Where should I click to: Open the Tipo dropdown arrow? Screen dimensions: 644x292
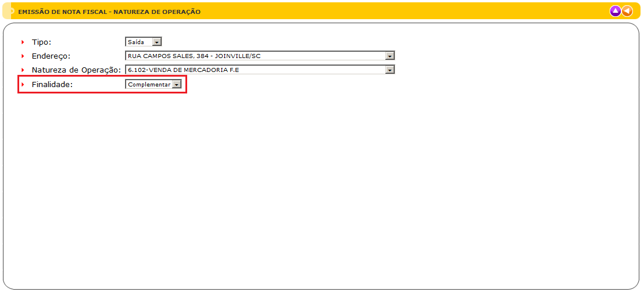tap(157, 42)
